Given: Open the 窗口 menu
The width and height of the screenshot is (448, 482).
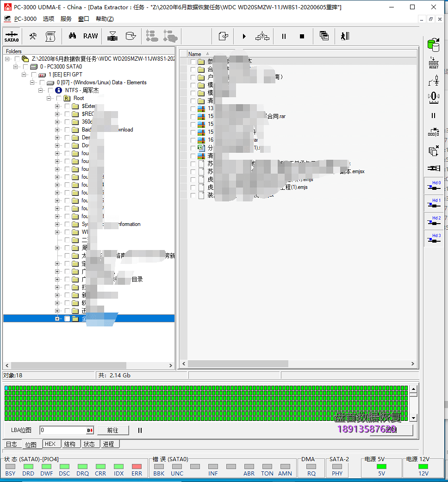Looking at the screenshot, I should point(84,19).
